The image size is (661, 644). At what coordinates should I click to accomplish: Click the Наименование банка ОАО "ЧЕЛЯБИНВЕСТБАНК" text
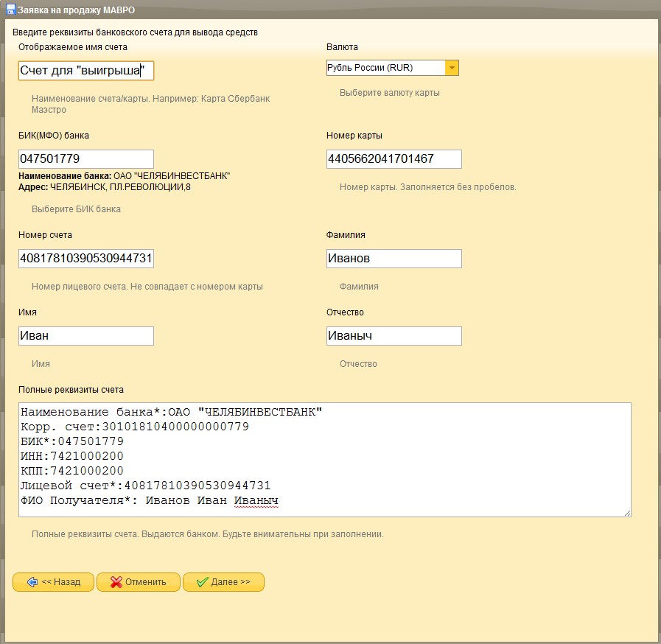[x=124, y=176]
